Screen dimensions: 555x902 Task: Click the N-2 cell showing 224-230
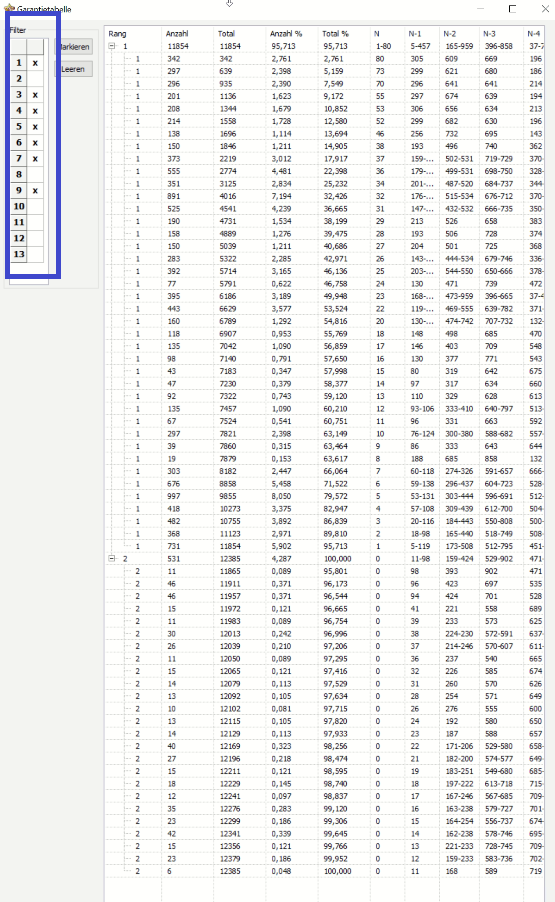(459, 634)
